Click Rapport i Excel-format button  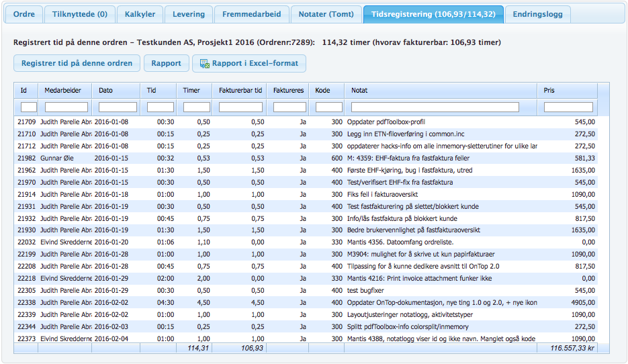click(249, 64)
